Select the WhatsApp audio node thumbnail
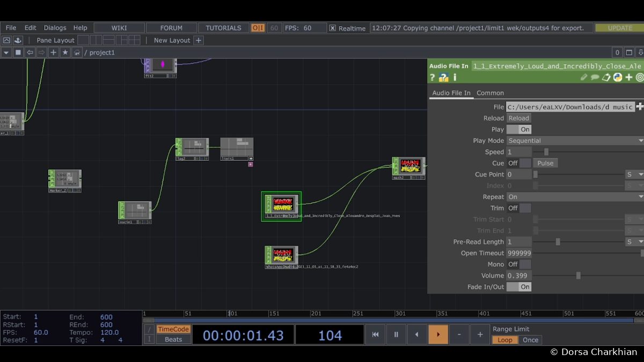 282,255
